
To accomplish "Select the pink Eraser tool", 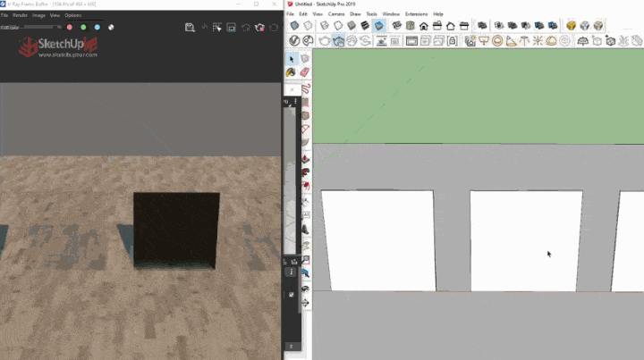I will (x=305, y=72).
